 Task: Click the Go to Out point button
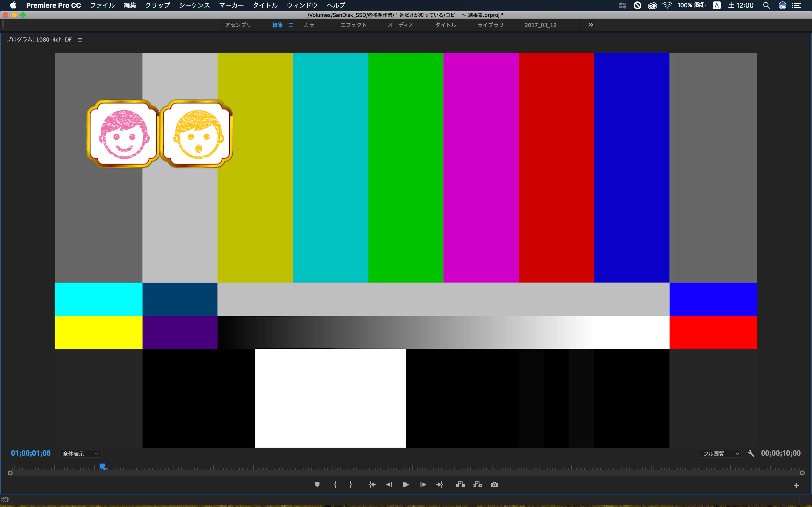coord(440,485)
